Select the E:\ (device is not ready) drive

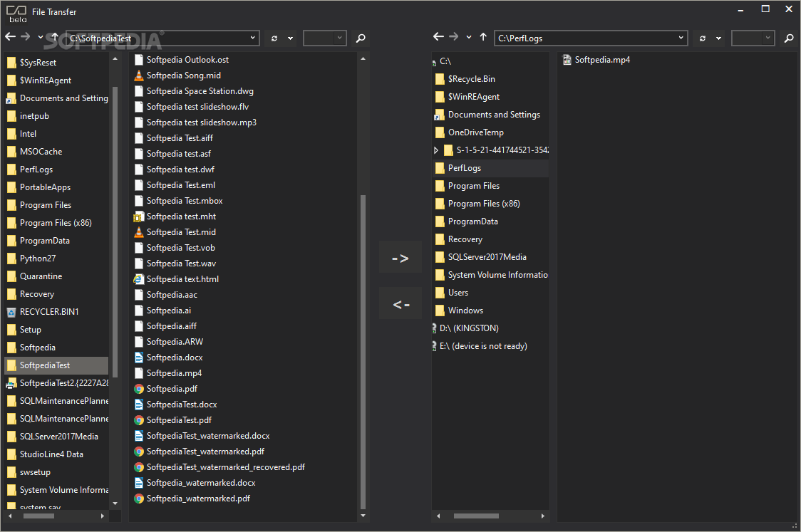pyautogui.click(x=480, y=346)
